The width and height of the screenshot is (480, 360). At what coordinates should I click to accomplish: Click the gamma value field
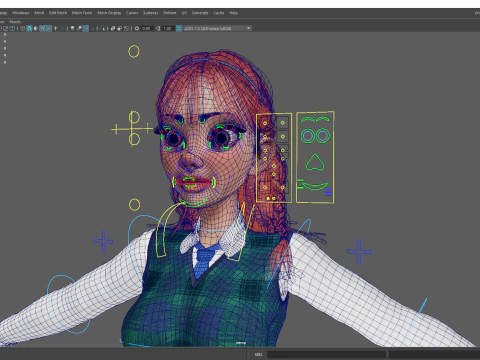[167, 28]
